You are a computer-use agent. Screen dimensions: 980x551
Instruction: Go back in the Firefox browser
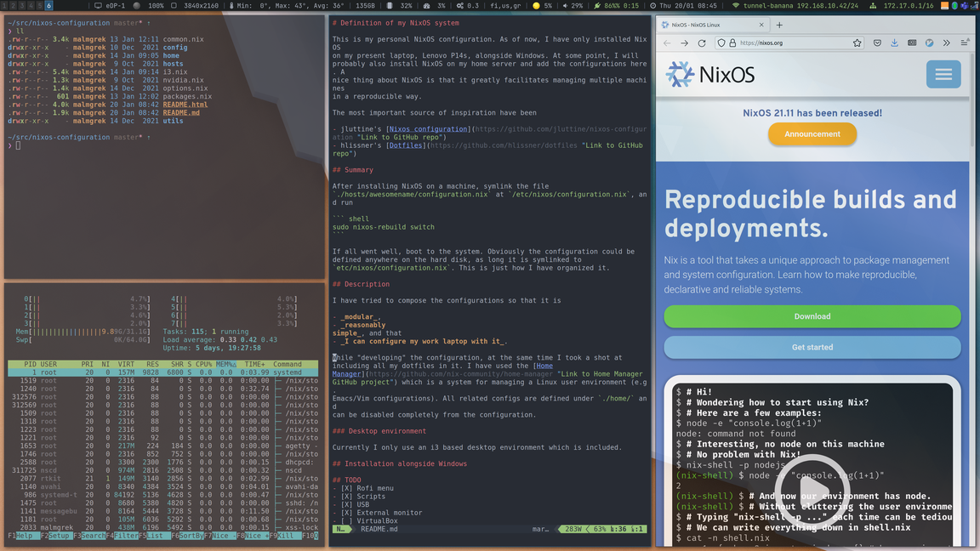(667, 43)
